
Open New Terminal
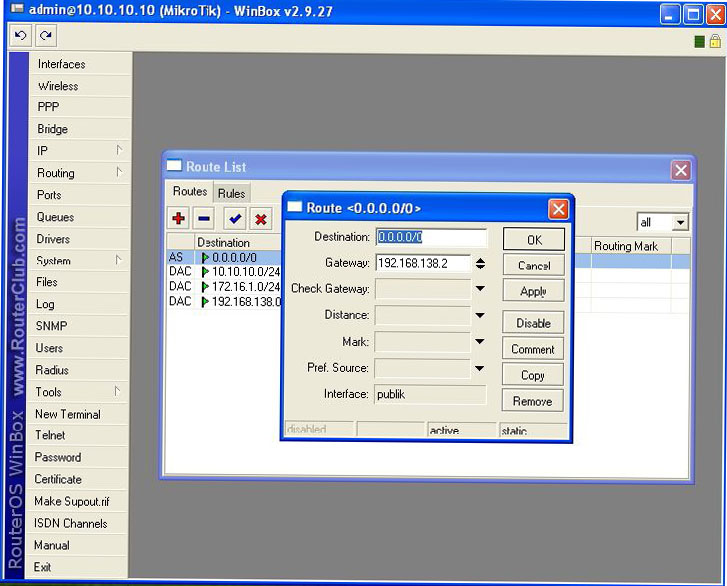tap(77, 414)
